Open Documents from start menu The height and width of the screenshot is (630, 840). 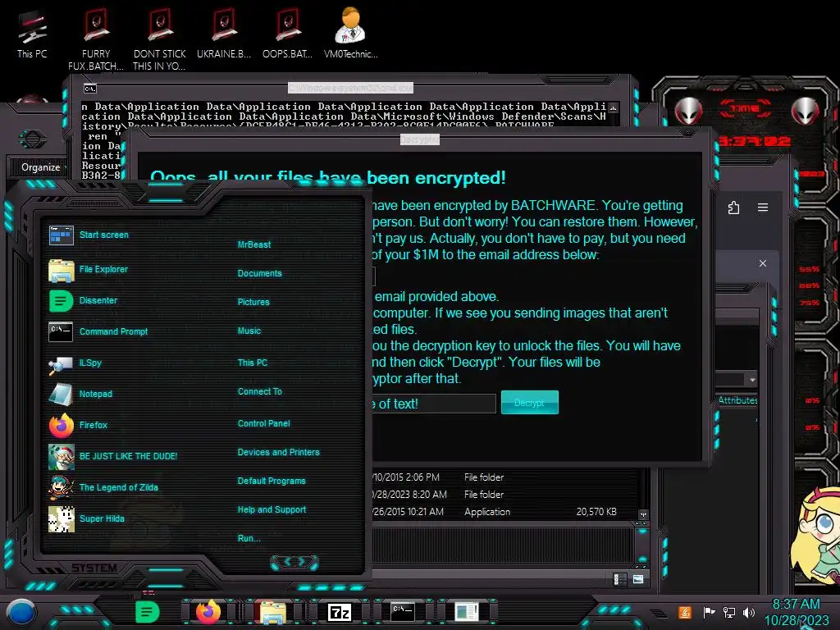pos(260,274)
